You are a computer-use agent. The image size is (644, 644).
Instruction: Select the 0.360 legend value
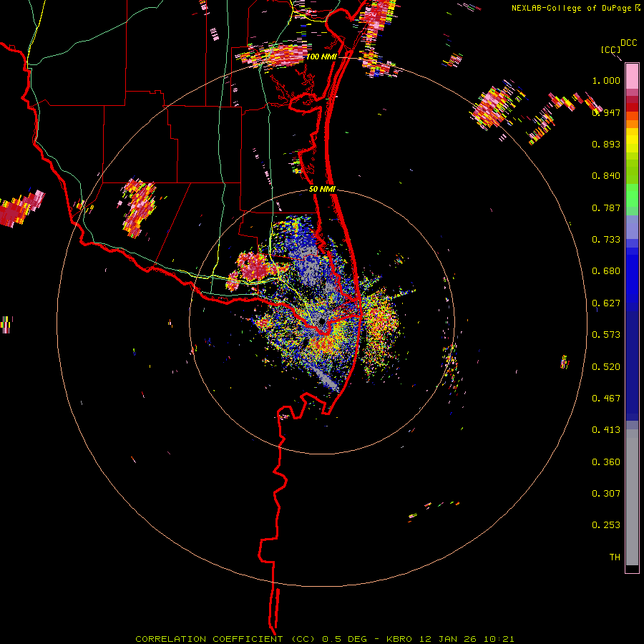click(606, 462)
